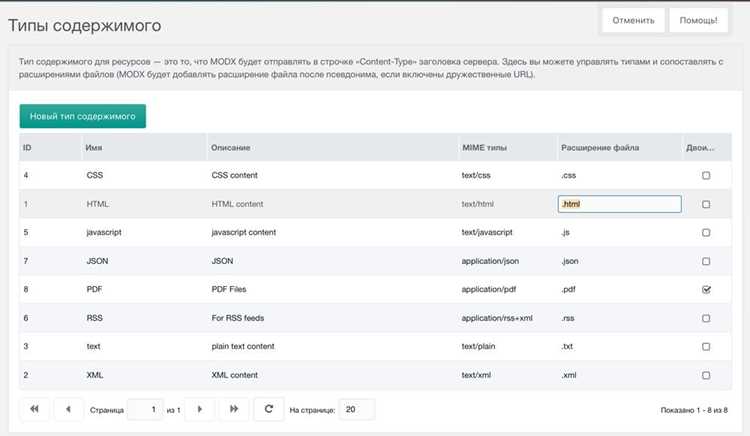Click the .pdf extension cell
The image size is (750, 436).
coord(568,289)
